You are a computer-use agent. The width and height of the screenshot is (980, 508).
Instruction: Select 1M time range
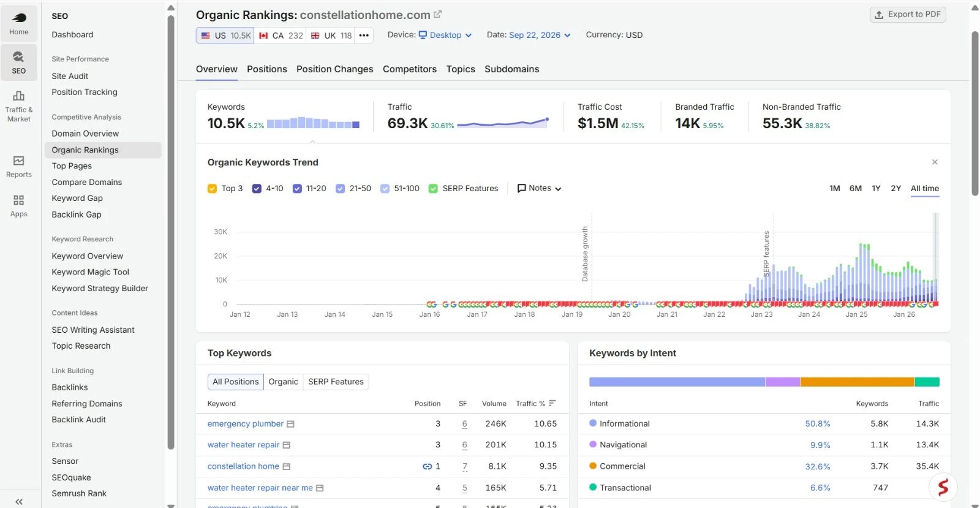click(x=835, y=189)
